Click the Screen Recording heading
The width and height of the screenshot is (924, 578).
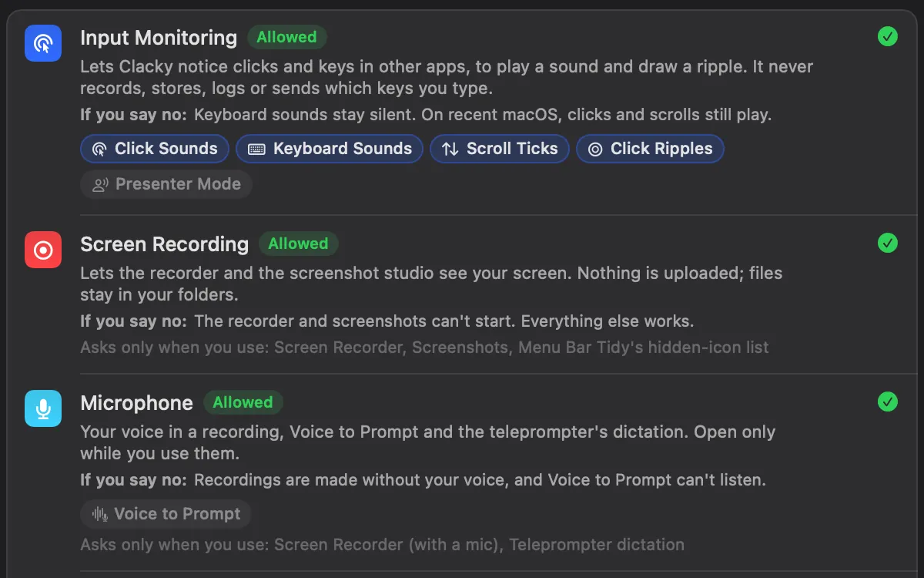[x=165, y=244]
